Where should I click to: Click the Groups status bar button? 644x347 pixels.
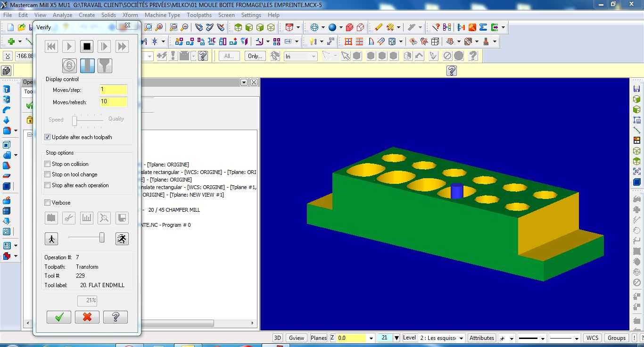tap(617, 338)
